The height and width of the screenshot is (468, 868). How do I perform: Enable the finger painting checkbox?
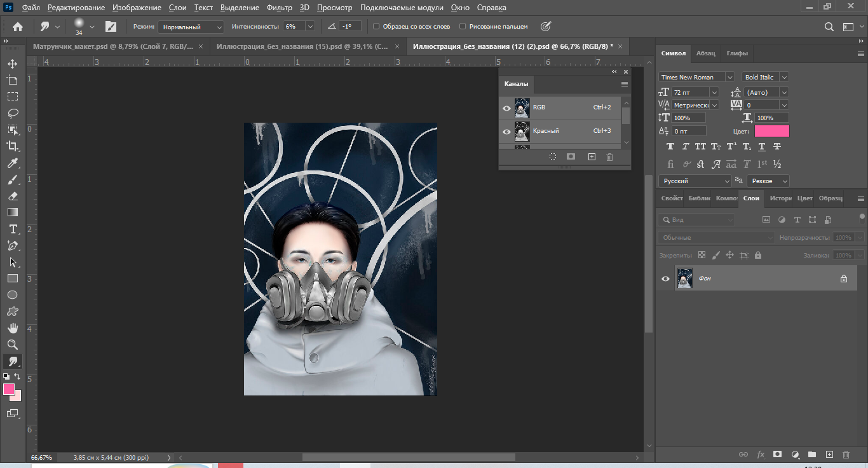(463, 27)
